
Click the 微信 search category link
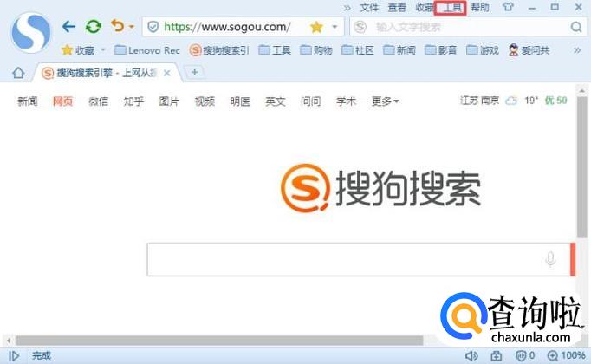click(x=98, y=101)
